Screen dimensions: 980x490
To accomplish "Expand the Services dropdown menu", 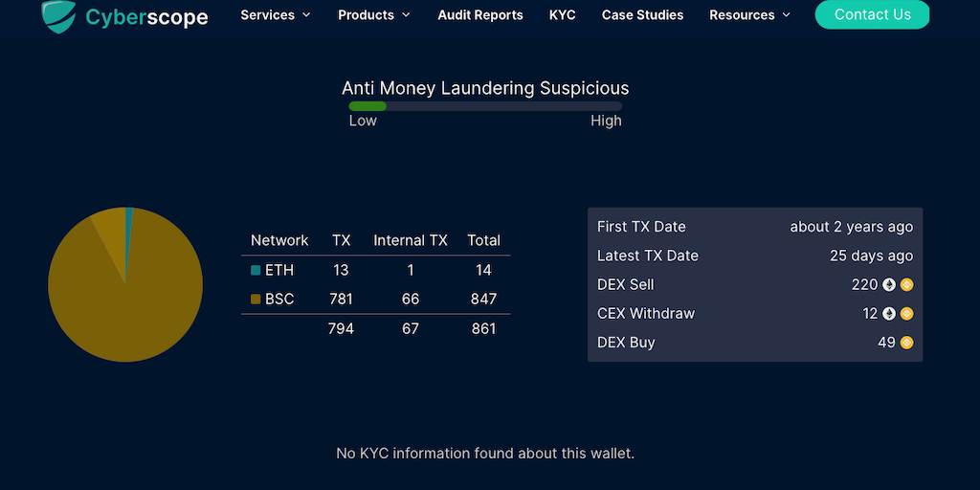I will coord(276,15).
